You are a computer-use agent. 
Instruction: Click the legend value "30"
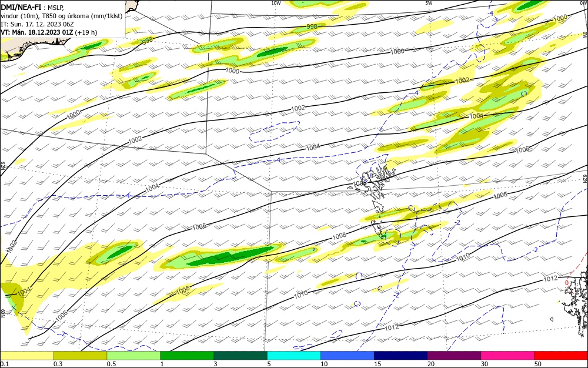[485, 364]
